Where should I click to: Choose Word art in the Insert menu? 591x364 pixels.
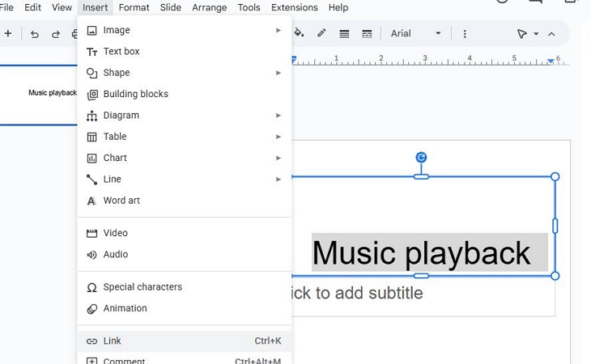pyautogui.click(x=185, y=201)
